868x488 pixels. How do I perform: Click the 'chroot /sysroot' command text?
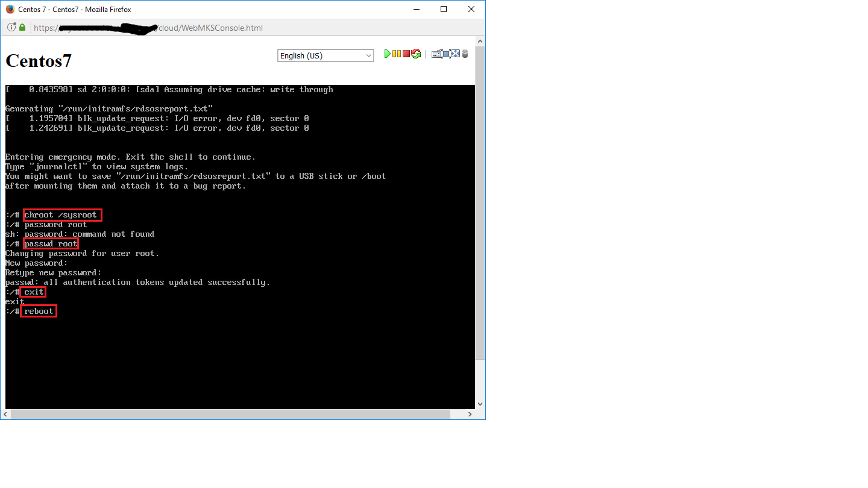tap(60, 214)
